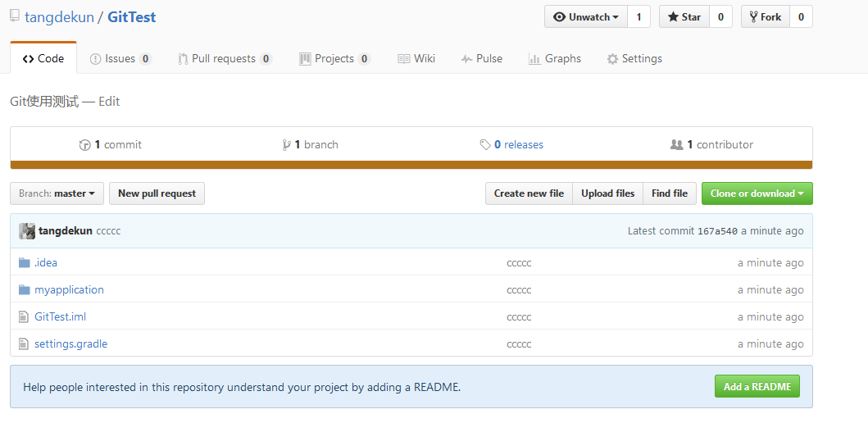868x423 pixels.
Task: Open the .idea folder
Action: tap(46, 262)
